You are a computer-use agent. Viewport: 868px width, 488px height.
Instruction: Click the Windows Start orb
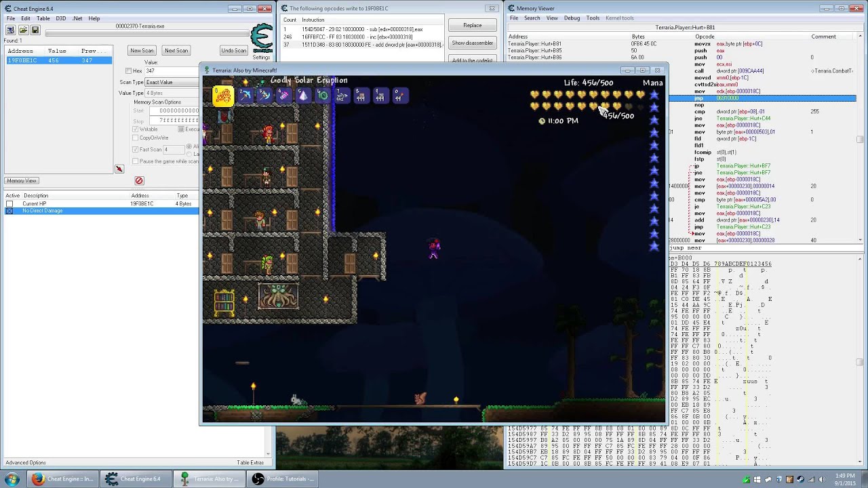pos(12,479)
